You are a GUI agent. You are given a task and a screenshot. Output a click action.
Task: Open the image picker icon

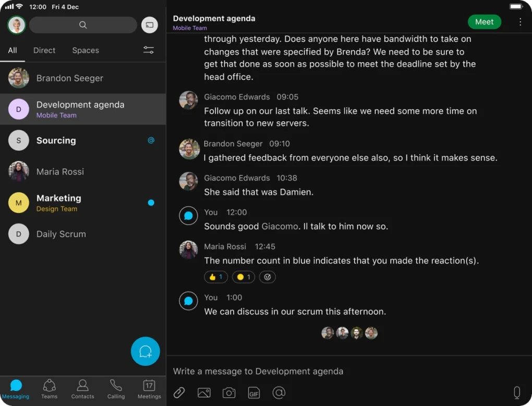pyautogui.click(x=204, y=392)
